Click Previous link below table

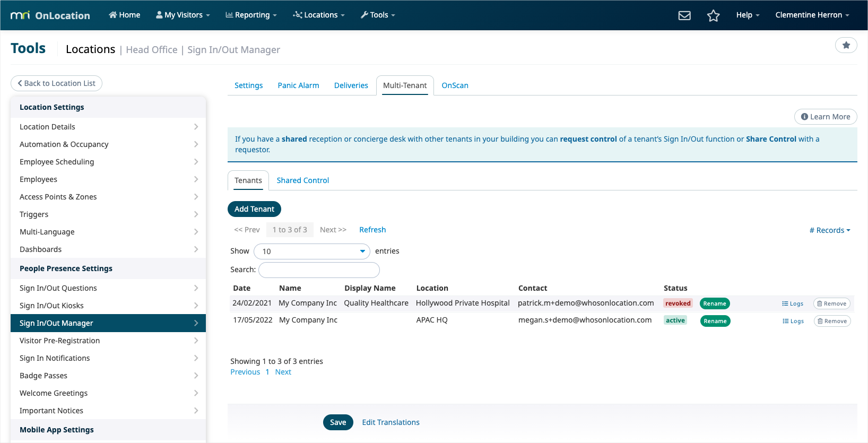pos(245,372)
